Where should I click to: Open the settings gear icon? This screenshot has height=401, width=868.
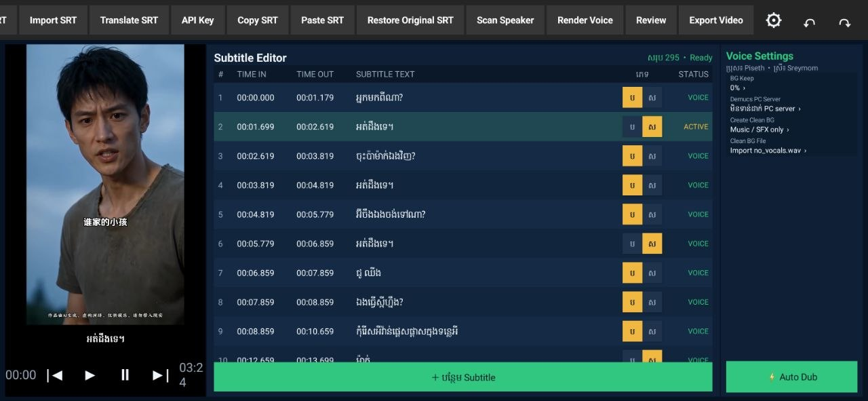(774, 20)
